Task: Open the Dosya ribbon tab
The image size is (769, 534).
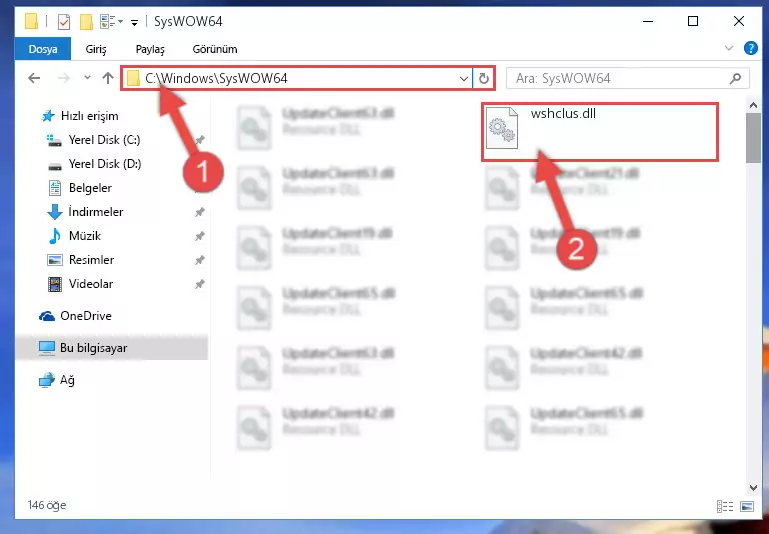Action: pos(43,49)
